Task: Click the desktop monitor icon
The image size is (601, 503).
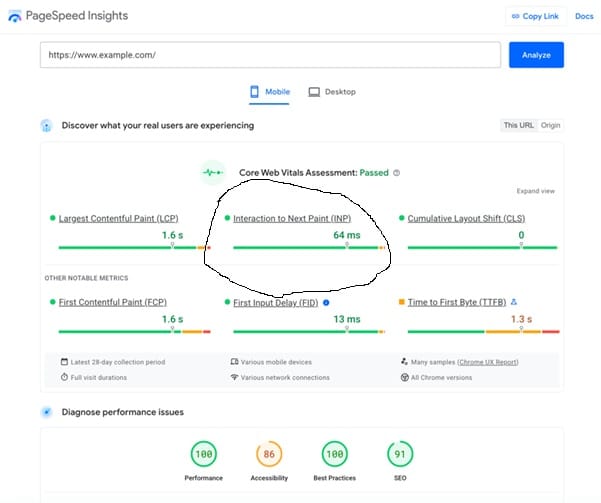Action: (314, 92)
